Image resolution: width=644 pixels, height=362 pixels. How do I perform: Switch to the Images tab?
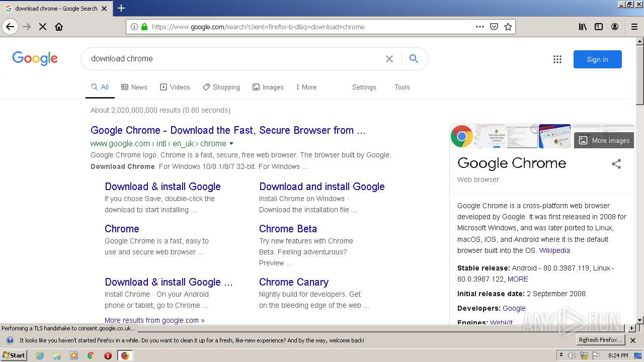(268, 87)
